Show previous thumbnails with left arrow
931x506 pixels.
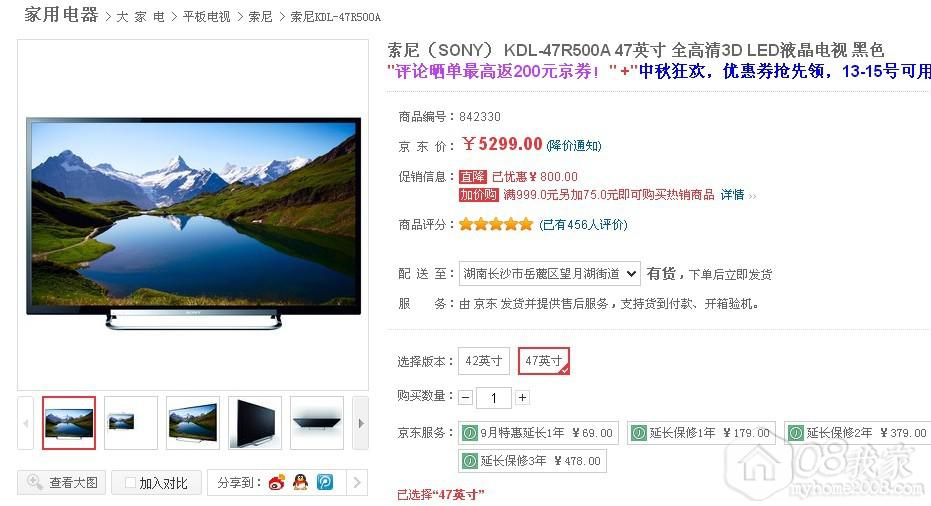(26, 423)
